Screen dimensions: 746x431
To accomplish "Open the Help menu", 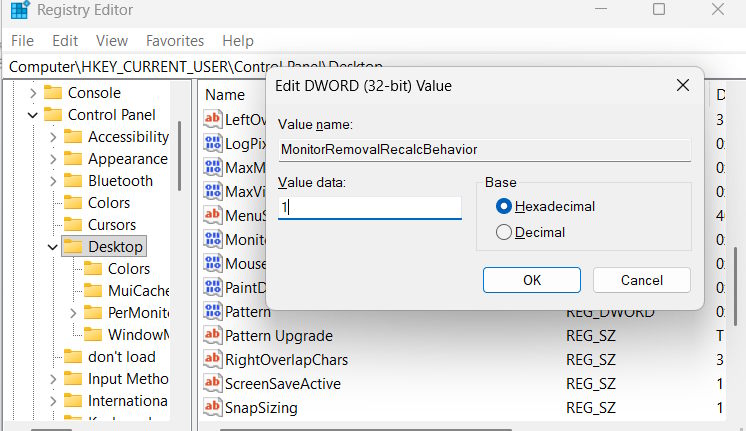I will click(238, 41).
